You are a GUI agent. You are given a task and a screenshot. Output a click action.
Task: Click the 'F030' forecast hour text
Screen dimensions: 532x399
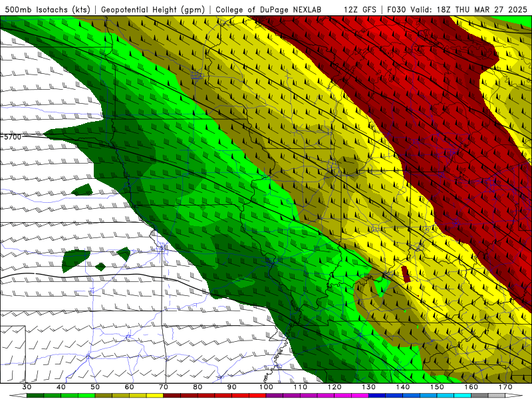[397, 10]
